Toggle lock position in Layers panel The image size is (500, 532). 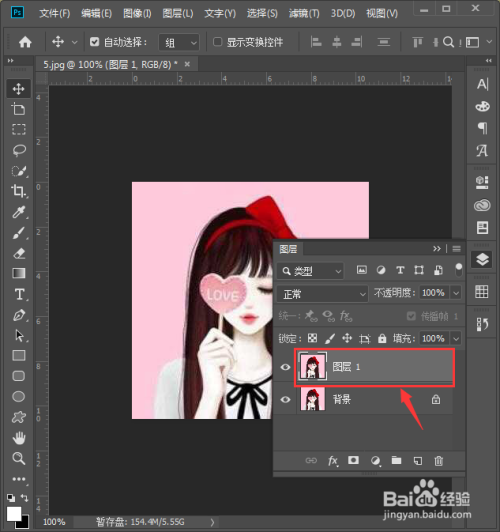tap(347, 338)
